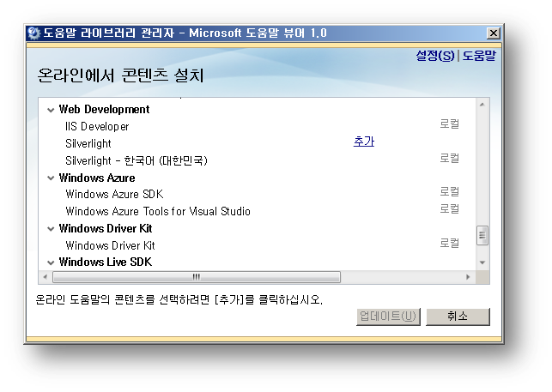Close the help library manager window
552x392 pixels.
(494, 33)
